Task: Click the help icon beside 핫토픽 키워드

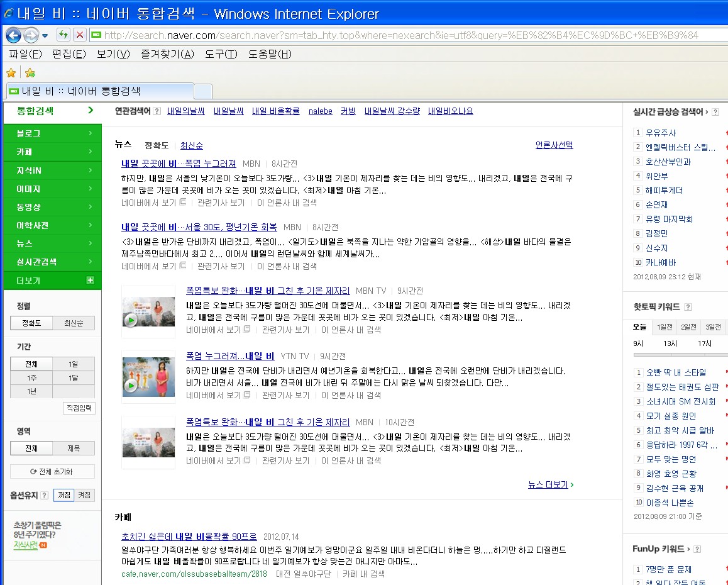Action: tap(688, 307)
